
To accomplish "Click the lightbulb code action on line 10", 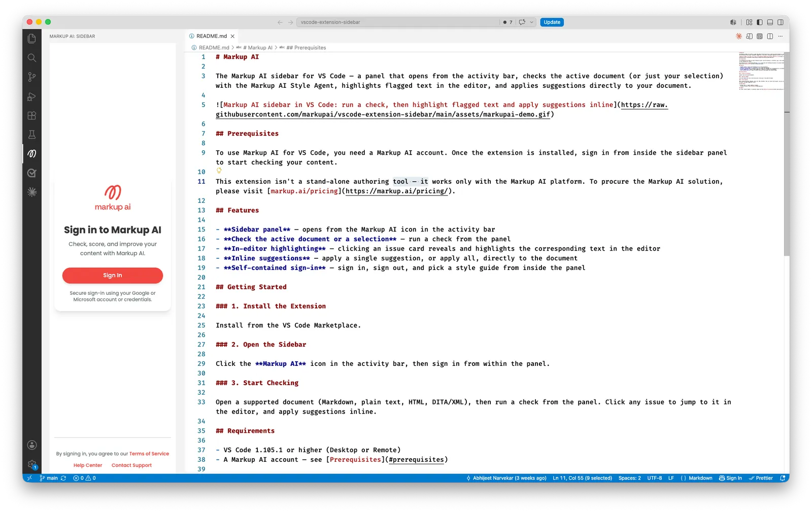I will coord(219,171).
